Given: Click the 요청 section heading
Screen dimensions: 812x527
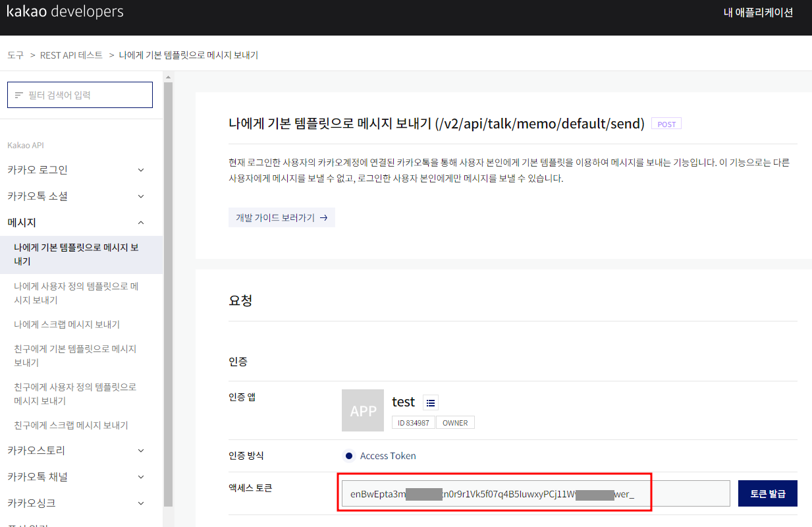Looking at the screenshot, I should coord(240,300).
